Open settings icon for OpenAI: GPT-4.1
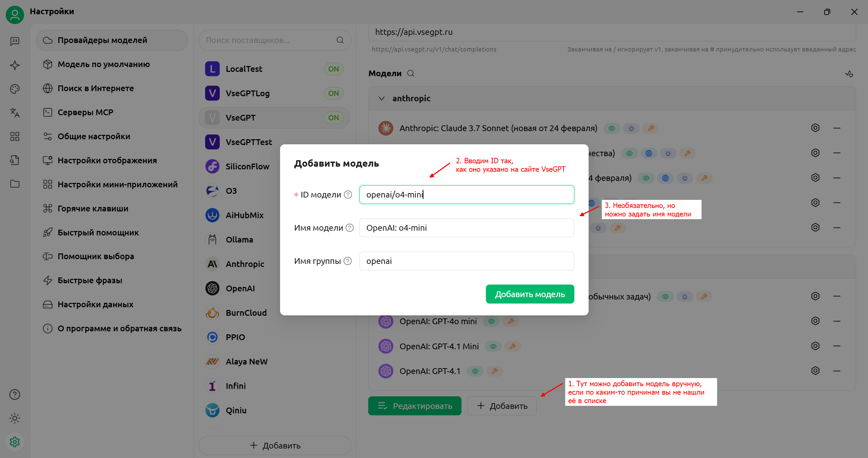Screen dimensions: 868x458 [x=815, y=371]
